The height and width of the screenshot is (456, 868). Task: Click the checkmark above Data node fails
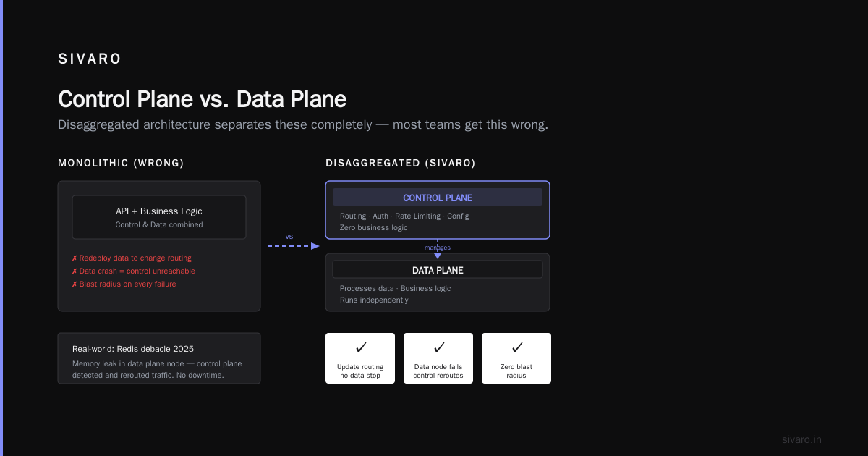439,347
